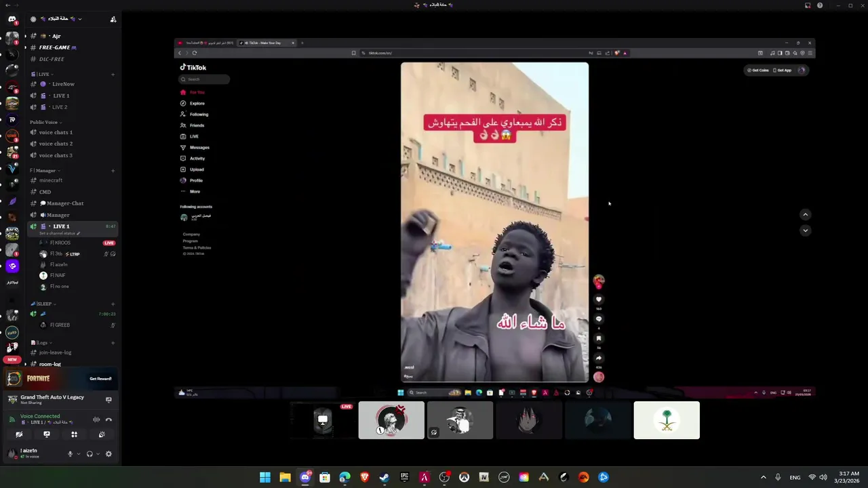
Task: Collapse the F| Manager category
Action: click(x=45, y=171)
